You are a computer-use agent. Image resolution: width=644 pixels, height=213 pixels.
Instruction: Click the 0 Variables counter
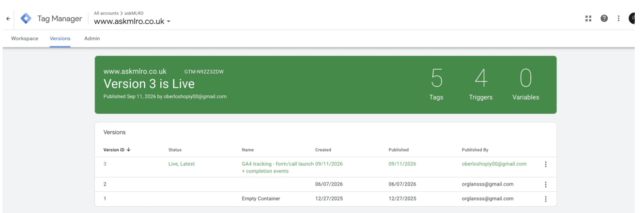point(525,85)
